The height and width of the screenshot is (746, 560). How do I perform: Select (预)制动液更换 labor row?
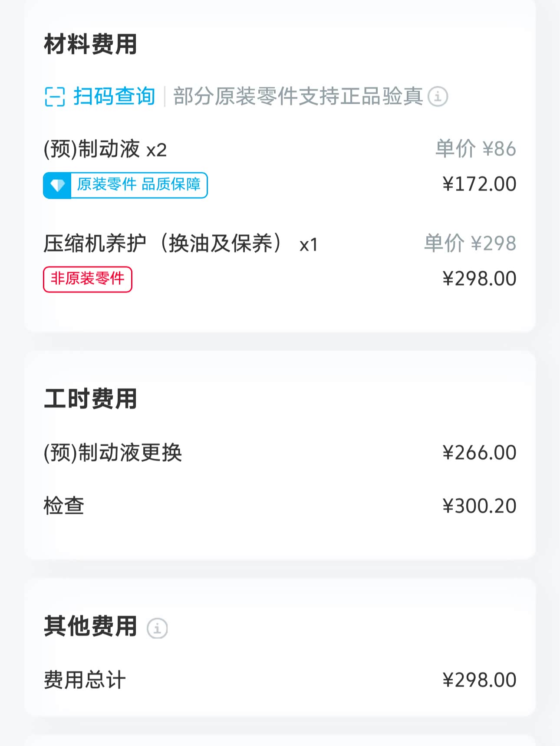[x=113, y=453]
